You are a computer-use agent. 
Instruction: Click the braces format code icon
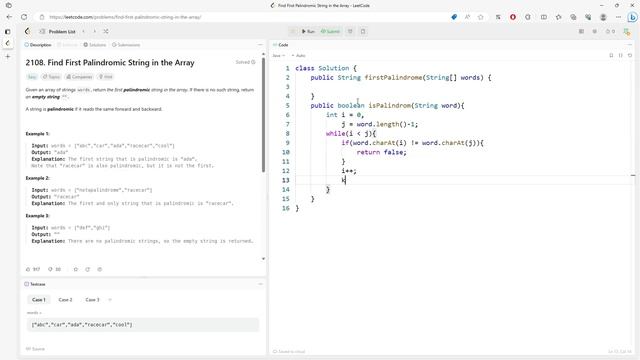620,56
